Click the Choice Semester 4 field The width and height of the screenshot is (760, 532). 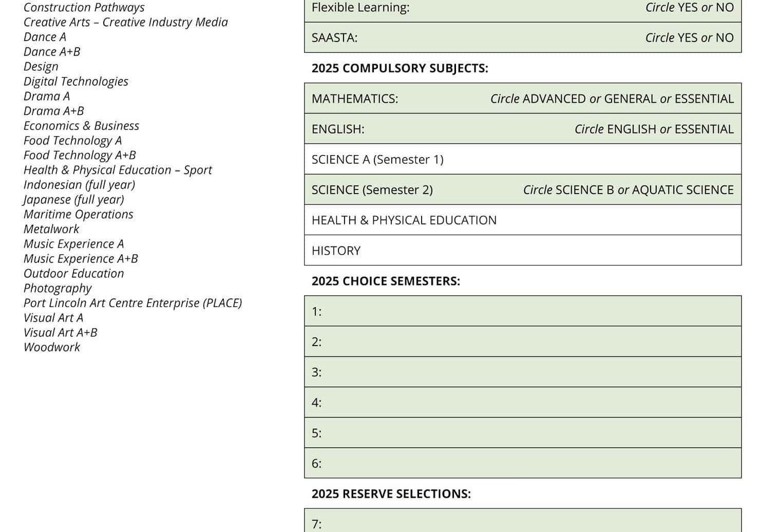coord(523,402)
